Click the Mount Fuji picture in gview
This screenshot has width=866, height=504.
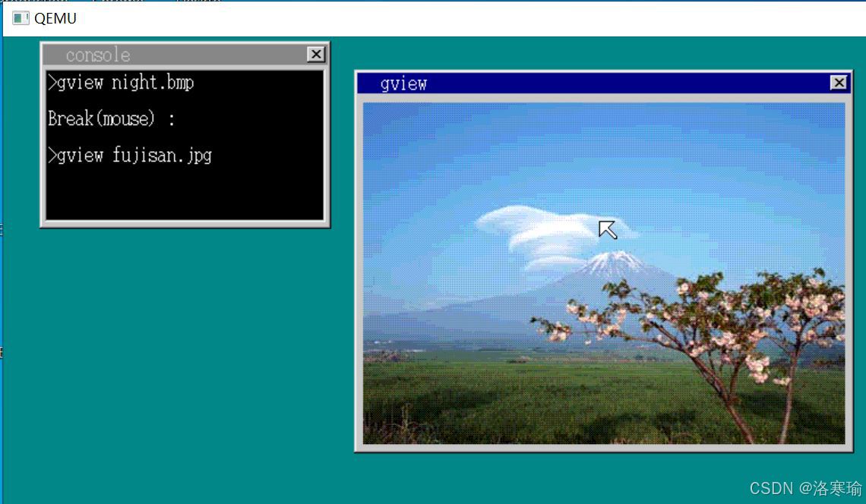604,273
